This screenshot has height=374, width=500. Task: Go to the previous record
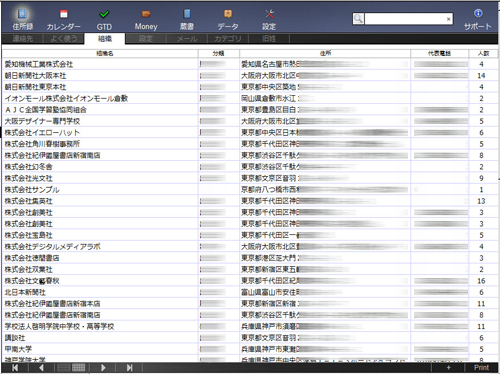42,367
